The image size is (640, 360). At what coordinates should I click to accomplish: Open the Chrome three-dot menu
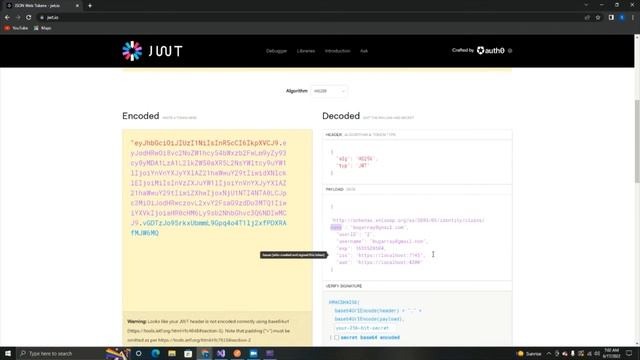tap(633, 18)
